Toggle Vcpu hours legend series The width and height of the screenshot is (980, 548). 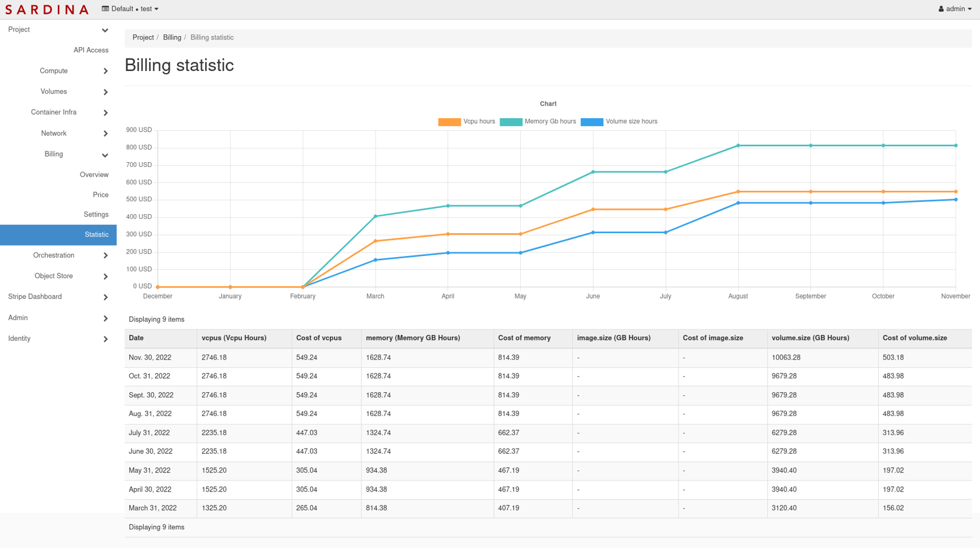tap(467, 122)
